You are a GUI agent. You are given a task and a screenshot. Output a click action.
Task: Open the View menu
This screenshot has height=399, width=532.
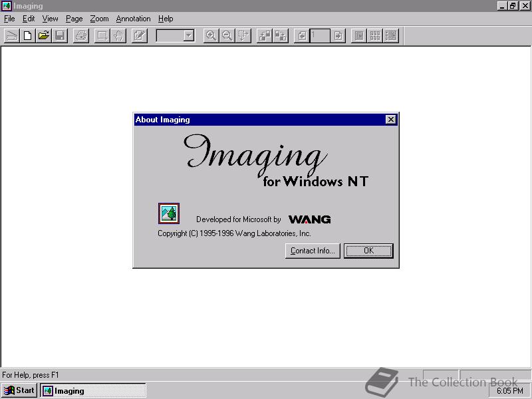pos(50,19)
